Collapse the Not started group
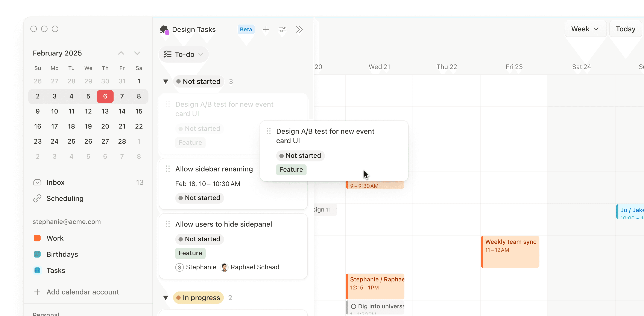Image resolution: width=644 pixels, height=316 pixels. coord(166,82)
